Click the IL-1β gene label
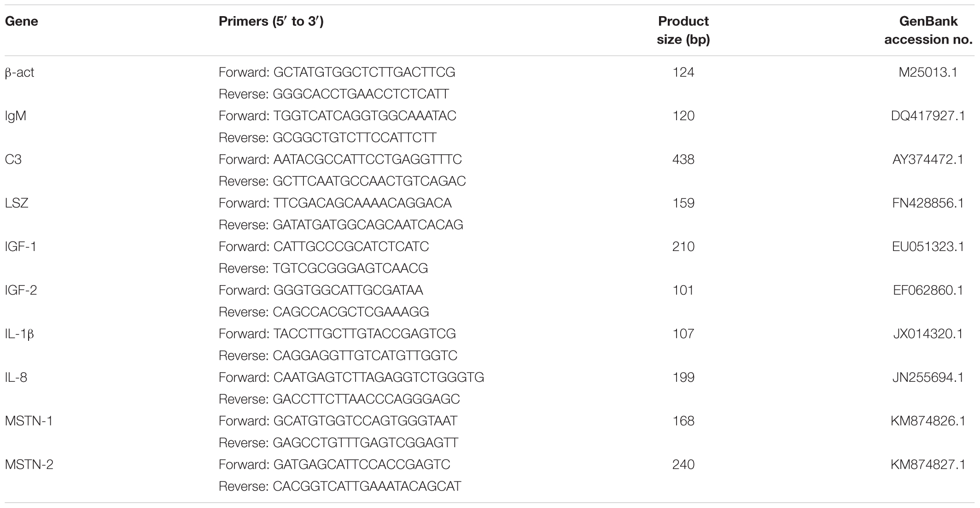 (19, 334)
